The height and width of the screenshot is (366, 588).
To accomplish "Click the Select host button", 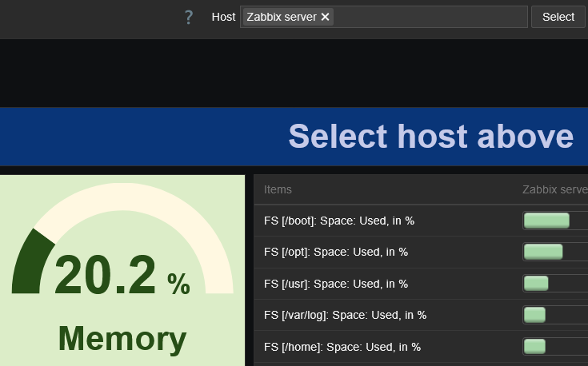I will (558, 17).
